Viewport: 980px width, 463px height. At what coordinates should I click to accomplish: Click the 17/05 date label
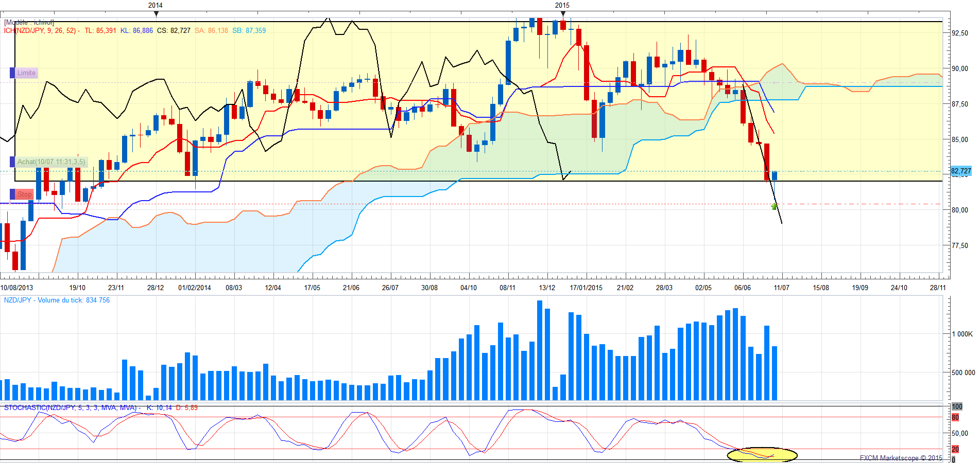[x=312, y=288]
